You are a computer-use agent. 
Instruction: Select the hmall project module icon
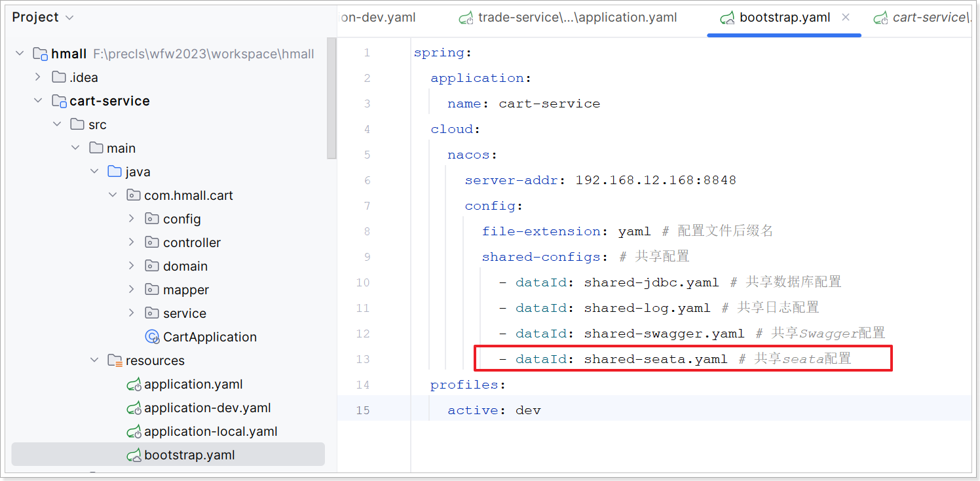tap(40, 54)
